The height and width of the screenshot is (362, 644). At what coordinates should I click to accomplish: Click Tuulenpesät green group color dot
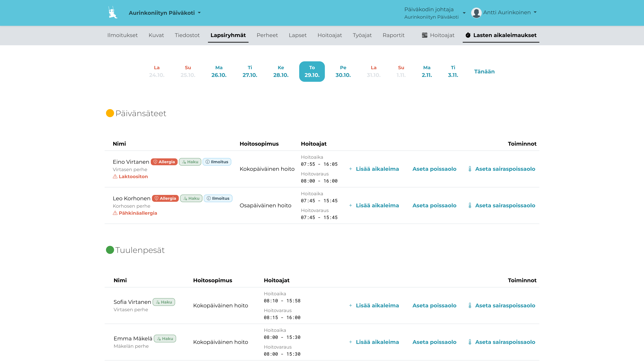pos(110,250)
